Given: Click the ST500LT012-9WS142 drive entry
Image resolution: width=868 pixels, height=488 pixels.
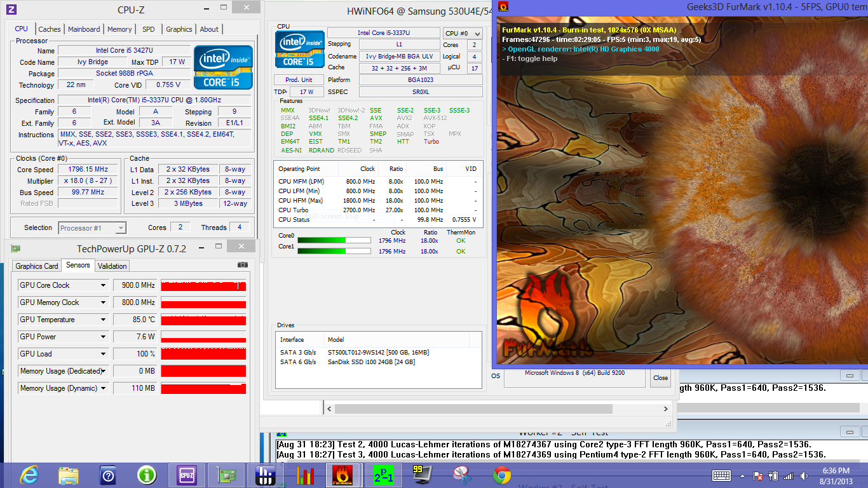Looking at the screenshot, I should click(x=378, y=352).
